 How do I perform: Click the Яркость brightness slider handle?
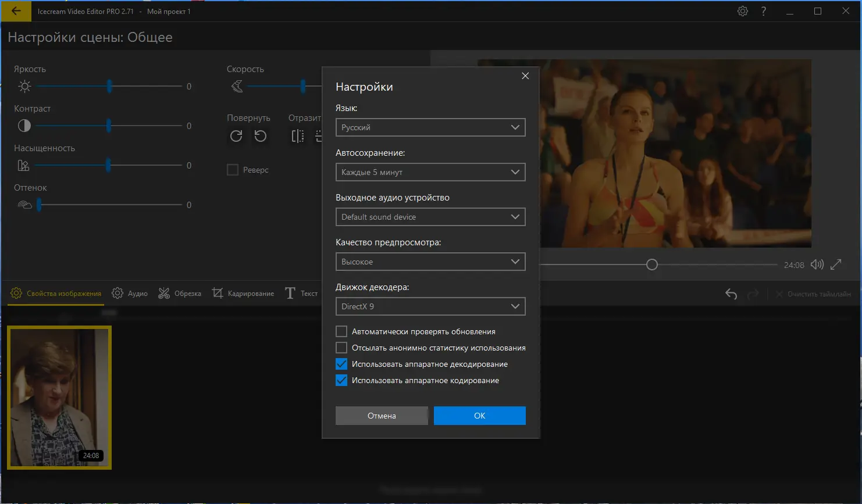[x=109, y=87]
